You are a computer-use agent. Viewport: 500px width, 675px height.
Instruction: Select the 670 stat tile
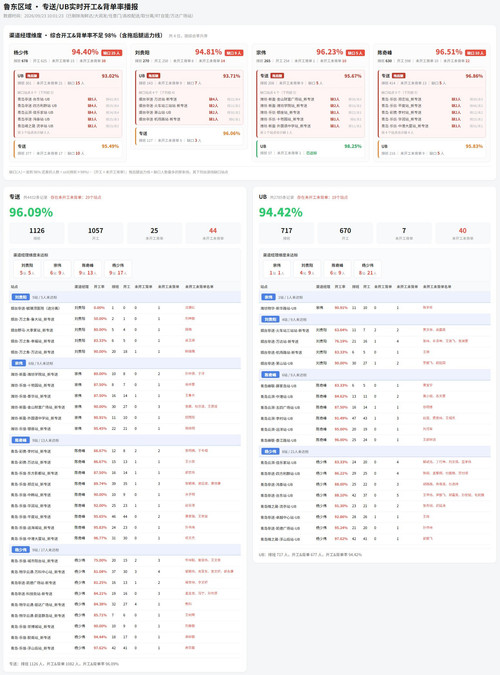coord(345,233)
